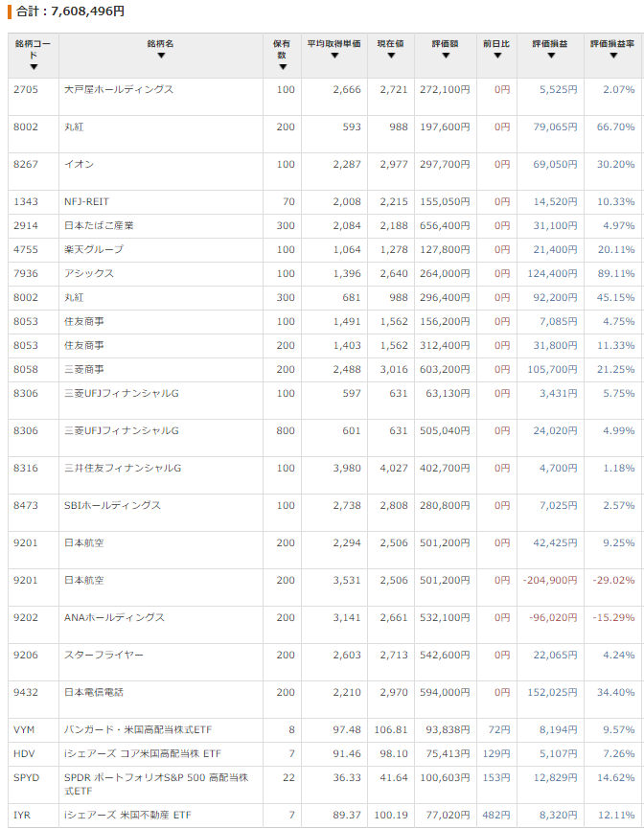Select stock name 日本たばこ産業
644x829 pixels.
99,226
